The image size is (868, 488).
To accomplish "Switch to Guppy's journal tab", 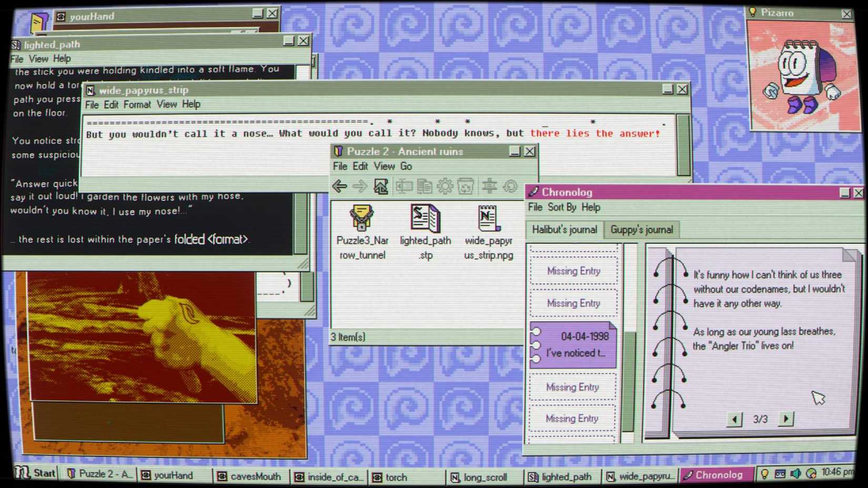I will click(x=642, y=230).
